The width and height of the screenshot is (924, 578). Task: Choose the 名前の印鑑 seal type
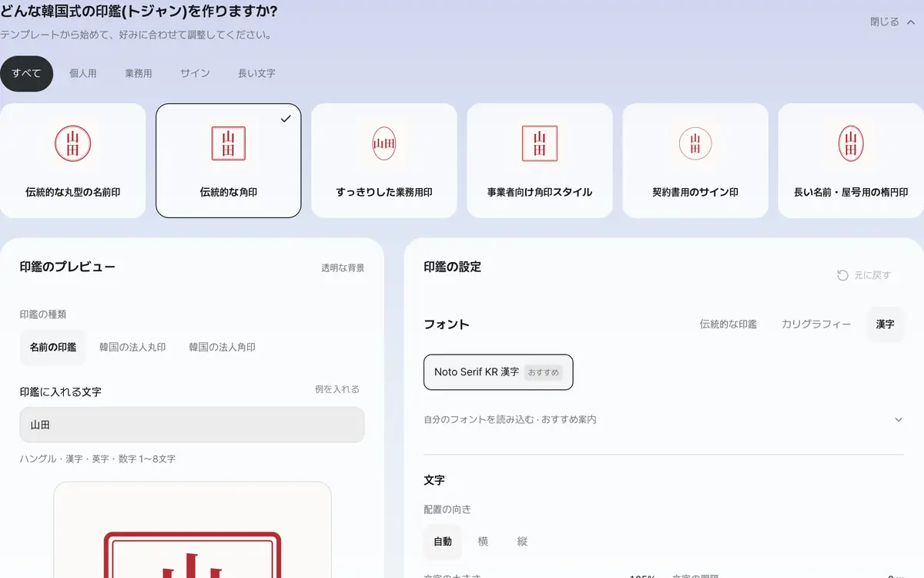(x=53, y=348)
